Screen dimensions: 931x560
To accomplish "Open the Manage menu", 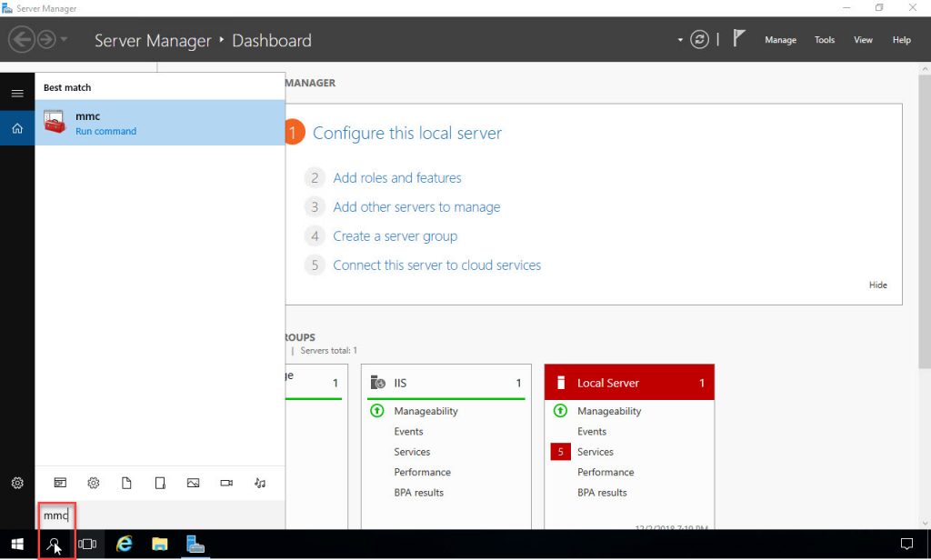I will click(780, 40).
